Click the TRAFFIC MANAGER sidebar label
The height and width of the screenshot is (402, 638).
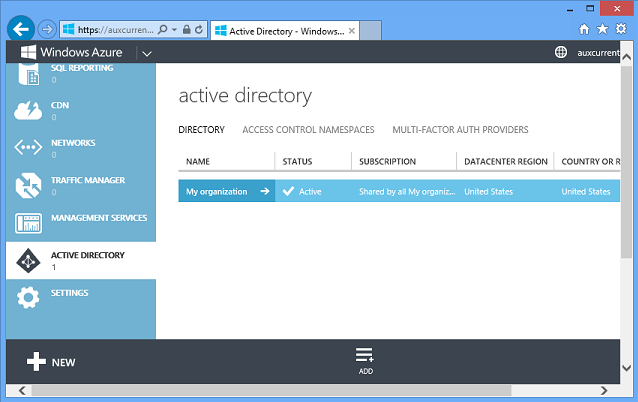(x=88, y=180)
